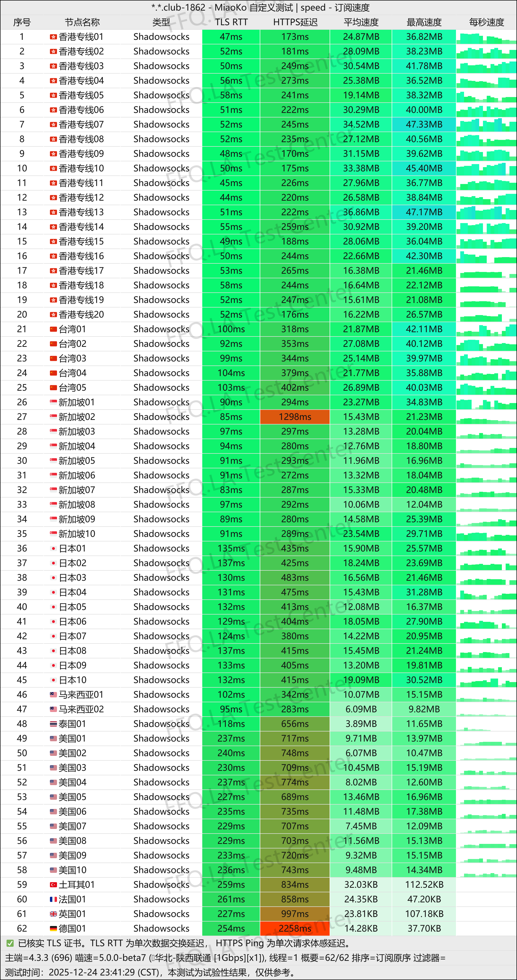Image resolution: width=517 pixels, height=980 pixels.
Task: Click the Singapore flag beside 新加坡01
Action: pos(53,402)
